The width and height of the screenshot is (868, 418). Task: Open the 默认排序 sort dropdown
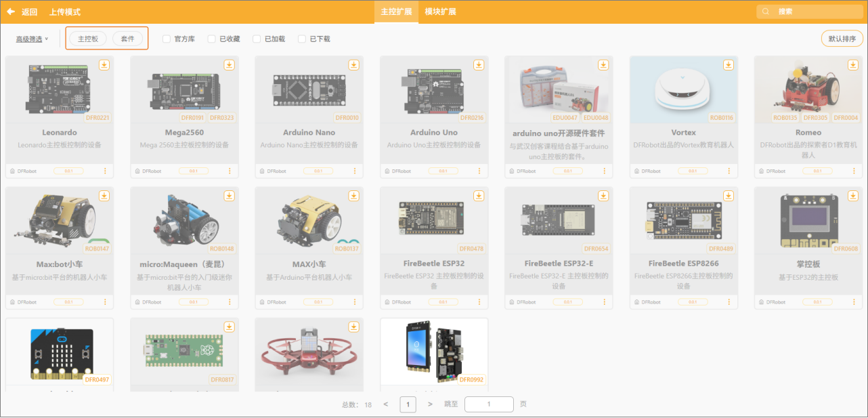[842, 39]
